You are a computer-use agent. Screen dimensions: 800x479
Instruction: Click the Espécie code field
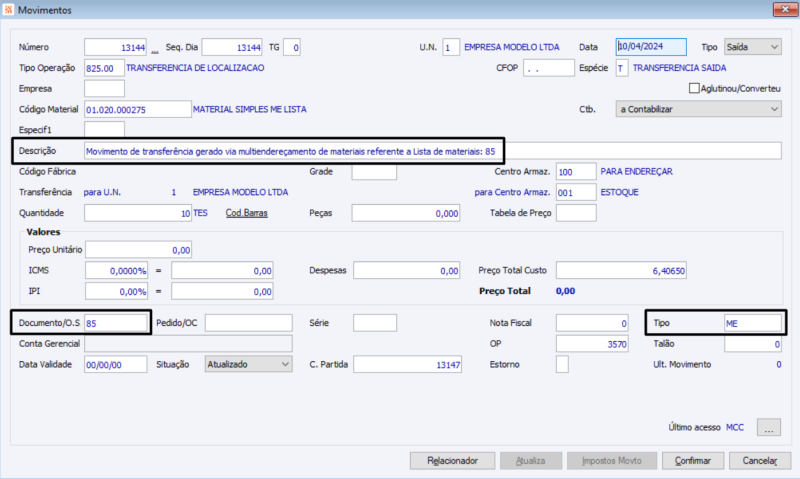[x=622, y=68]
